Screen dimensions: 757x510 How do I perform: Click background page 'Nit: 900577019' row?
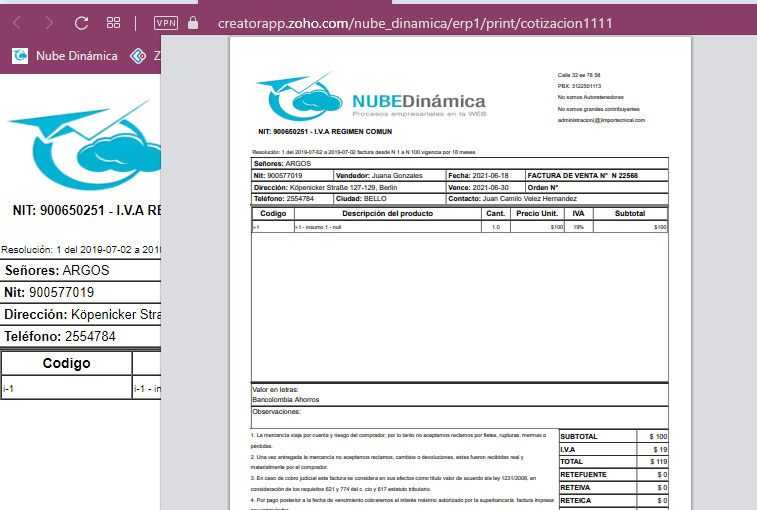tap(81, 292)
